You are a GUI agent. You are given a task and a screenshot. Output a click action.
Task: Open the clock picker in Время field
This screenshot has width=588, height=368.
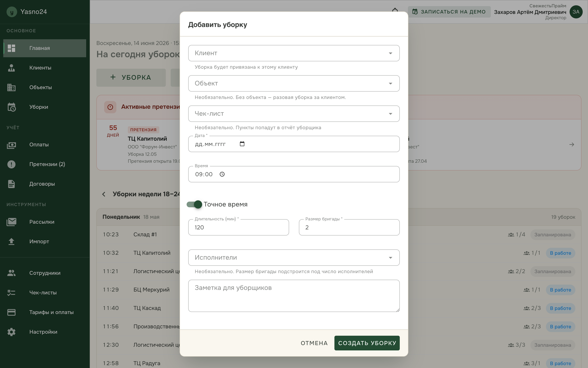click(x=222, y=174)
